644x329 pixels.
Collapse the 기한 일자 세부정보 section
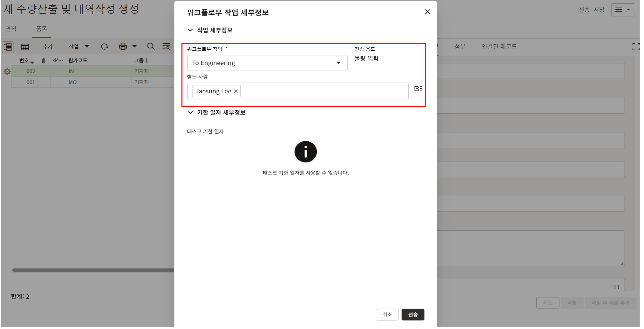(x=190, y=112)
